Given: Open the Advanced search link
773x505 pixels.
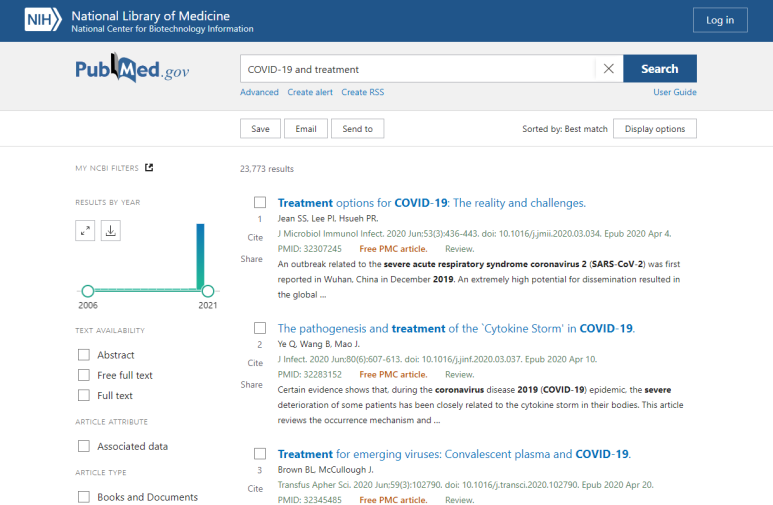Looking at the screenshot, I should (x=259, y=92).
